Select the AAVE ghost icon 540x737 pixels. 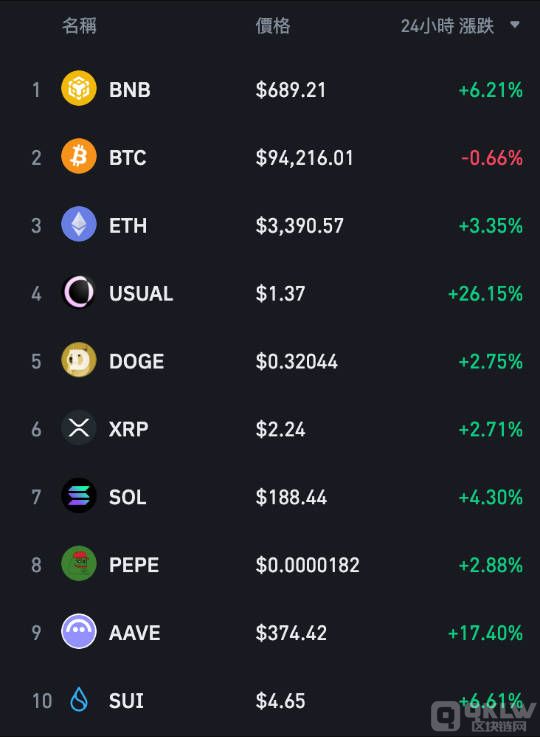(79, 632)
